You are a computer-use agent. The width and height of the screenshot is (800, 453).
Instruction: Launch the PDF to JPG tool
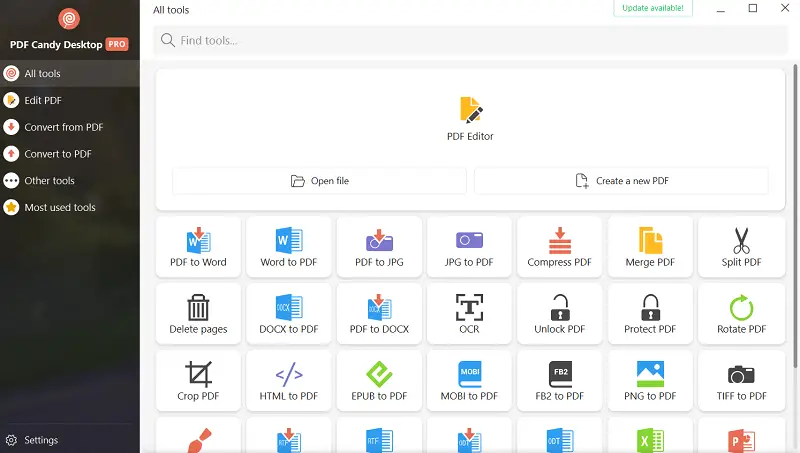point(379,247)
